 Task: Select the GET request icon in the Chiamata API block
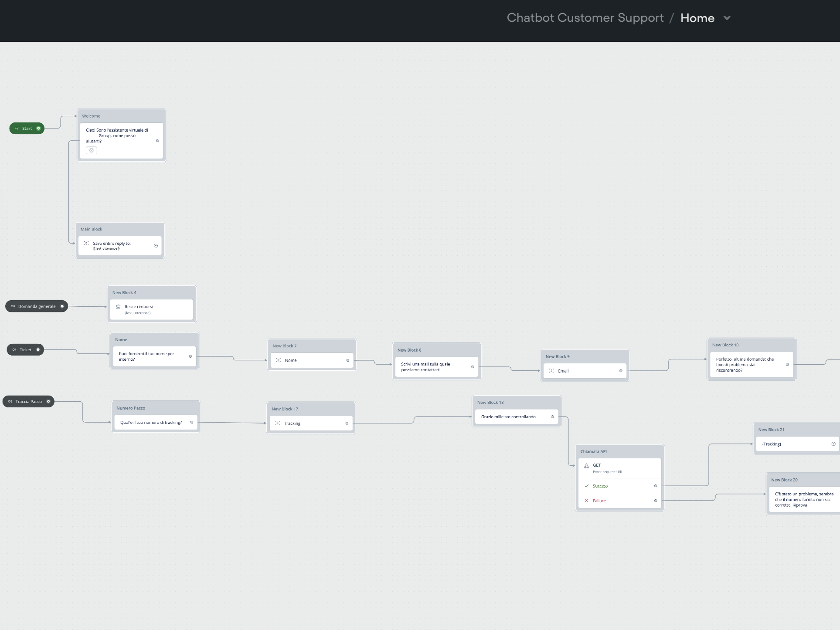click(586, 465)
